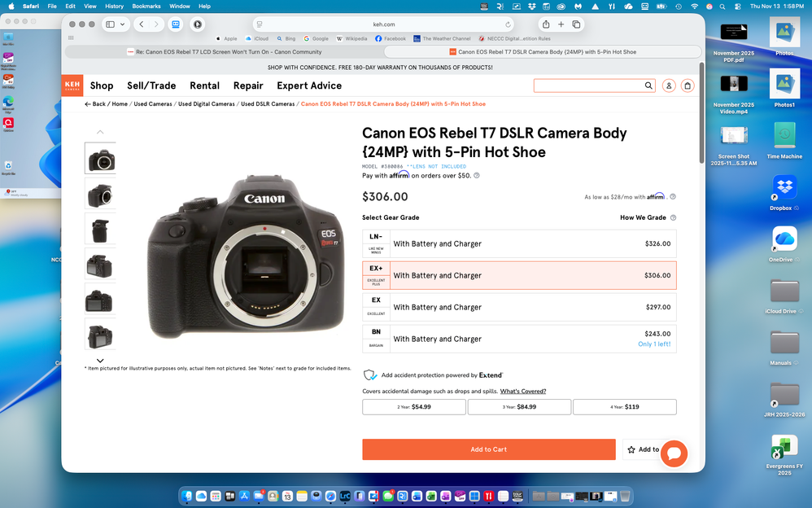Open the shopping bag icon in KEH header
This screenshot has width=812, height=508.
(x=687, y=85)
